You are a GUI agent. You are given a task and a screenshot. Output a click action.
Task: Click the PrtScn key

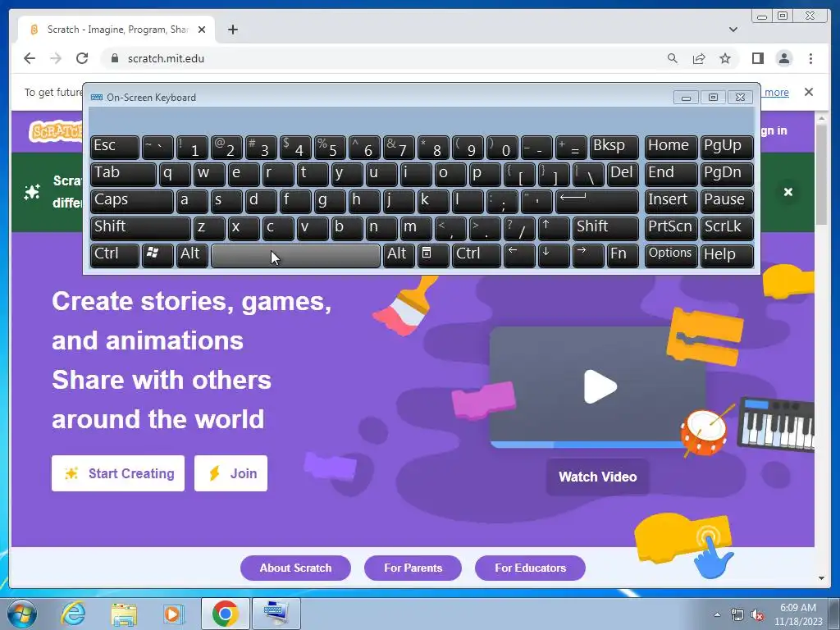[x=671, y=228]
